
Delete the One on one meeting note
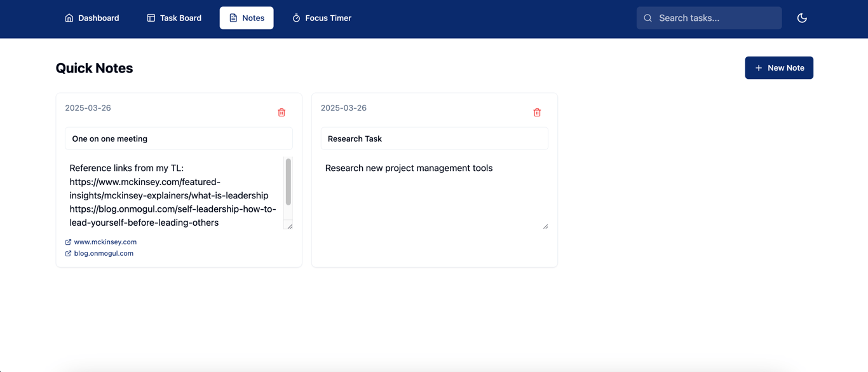pos(281,112)
